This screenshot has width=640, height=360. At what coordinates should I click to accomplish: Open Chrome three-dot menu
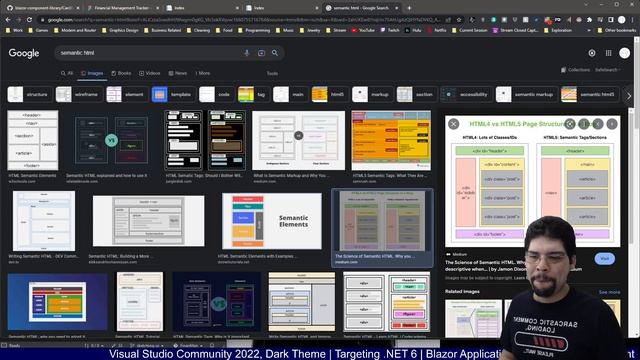click(633, 20)
